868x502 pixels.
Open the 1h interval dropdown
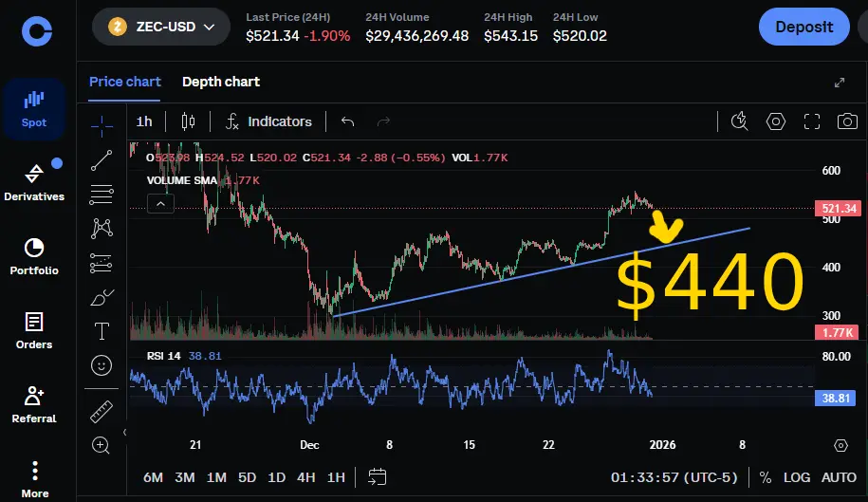click(x=144, y=121)
